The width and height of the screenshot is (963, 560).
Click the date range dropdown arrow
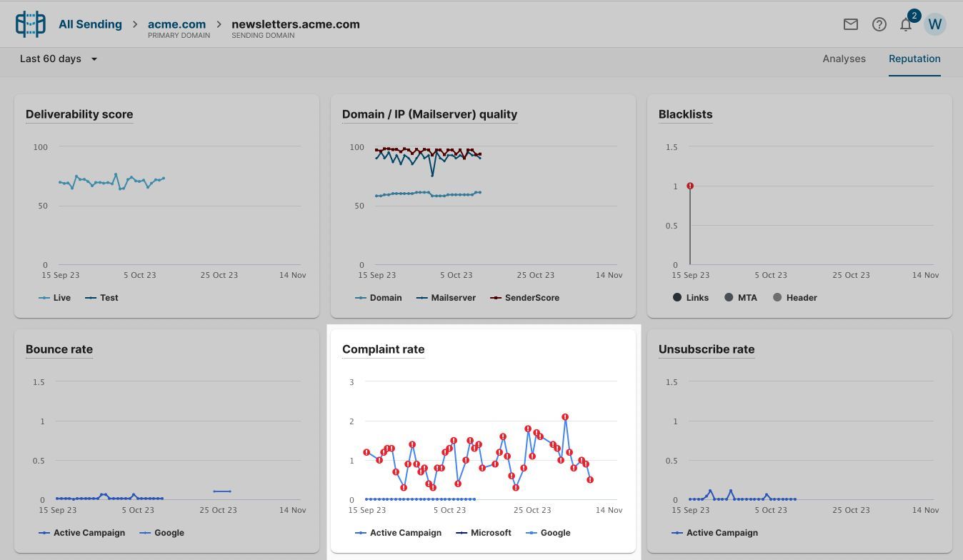tap(94, 59)
